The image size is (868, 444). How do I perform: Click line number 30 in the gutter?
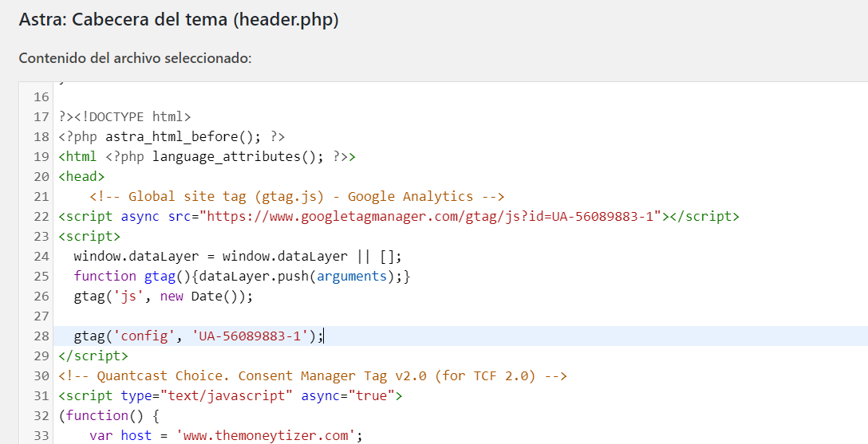click(41, 375)
